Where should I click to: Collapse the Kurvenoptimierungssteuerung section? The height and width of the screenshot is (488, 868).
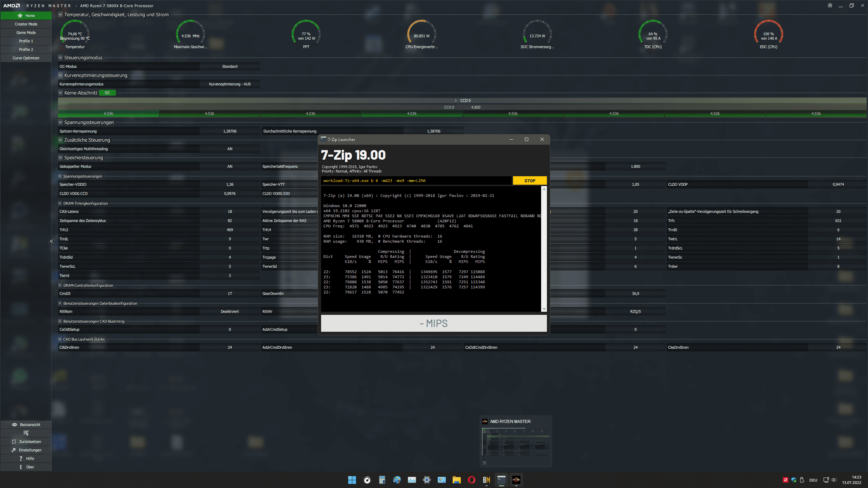[x=60, y=75]
